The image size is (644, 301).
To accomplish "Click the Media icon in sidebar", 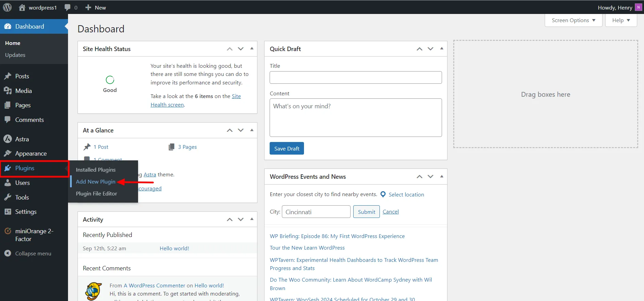I will 7,91.
